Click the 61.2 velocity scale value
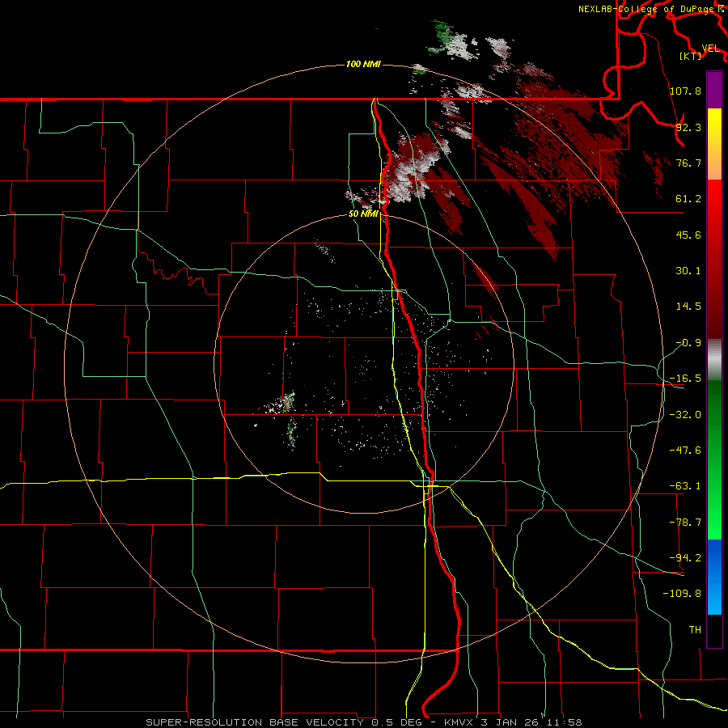Screen dimensions: 728x728 688,199
